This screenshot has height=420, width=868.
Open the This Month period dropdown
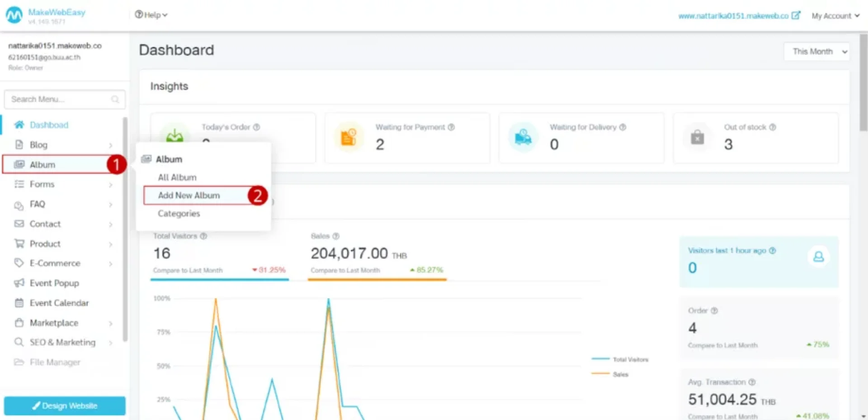(816, 52)
